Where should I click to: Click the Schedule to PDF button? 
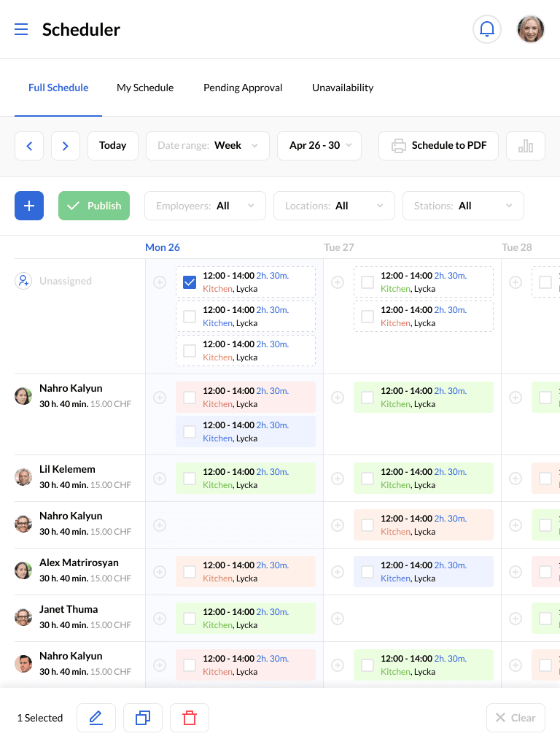438,146
